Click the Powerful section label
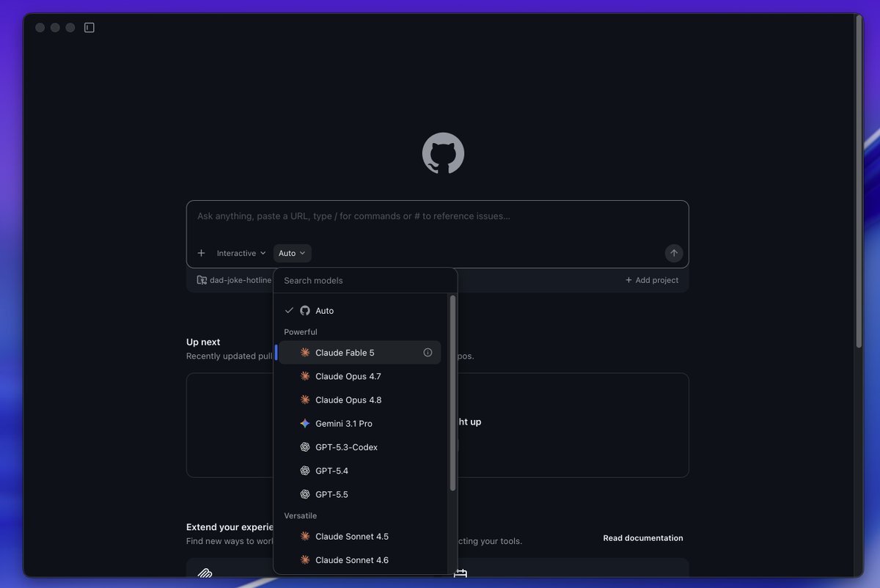The height and width of the screenshot is (588, 880). (301, 332)
